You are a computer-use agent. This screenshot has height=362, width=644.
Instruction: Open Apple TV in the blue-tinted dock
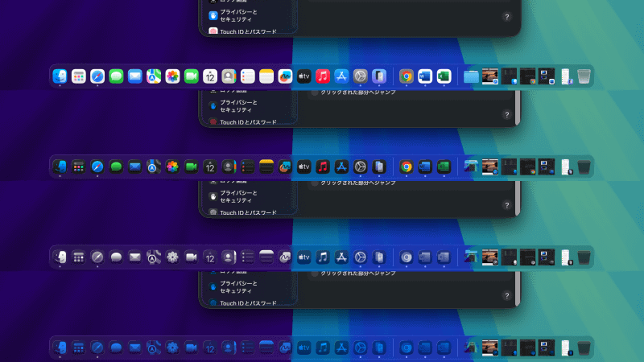(304, 348)
